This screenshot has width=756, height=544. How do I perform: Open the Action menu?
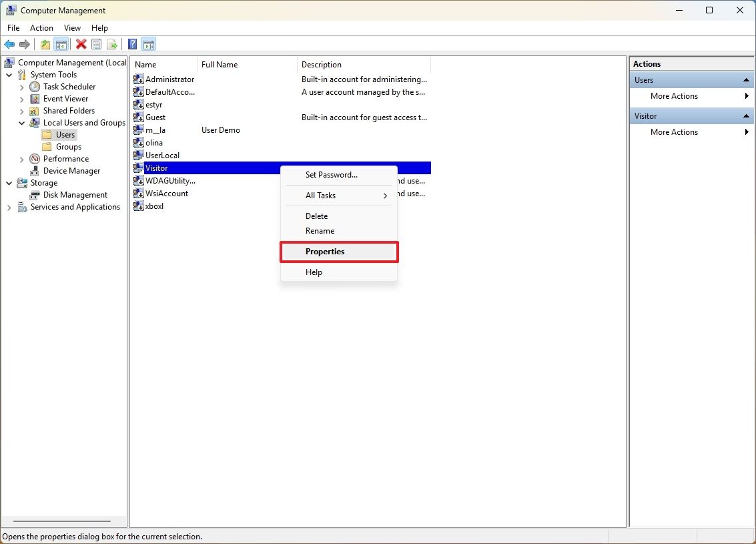[41, 28]
